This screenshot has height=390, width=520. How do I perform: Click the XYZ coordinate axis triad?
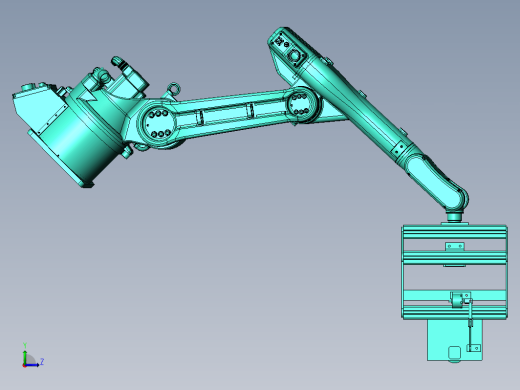(32, 356)
